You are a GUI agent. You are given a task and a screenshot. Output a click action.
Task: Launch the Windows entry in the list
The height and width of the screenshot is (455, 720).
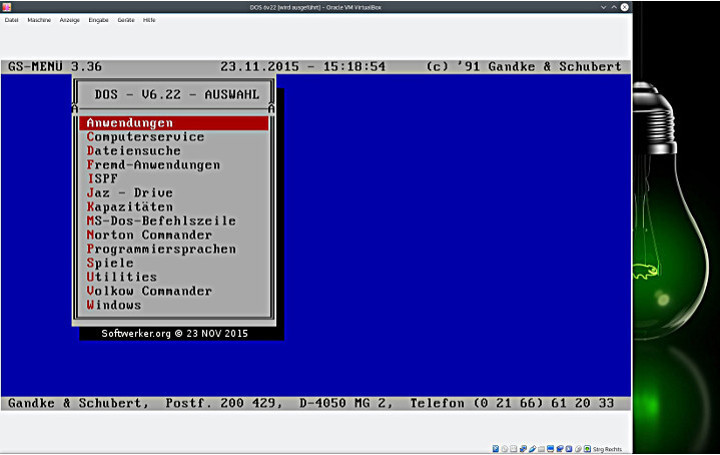[x=114, y=305]
